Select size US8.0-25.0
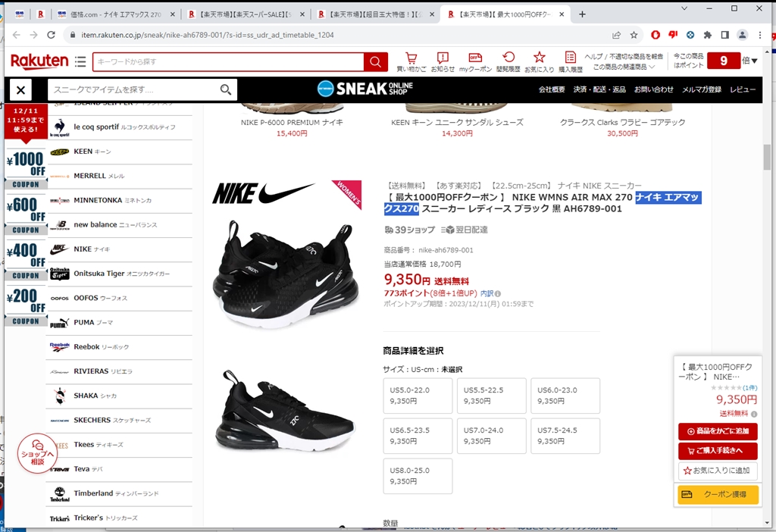 (x=418, y=476)
